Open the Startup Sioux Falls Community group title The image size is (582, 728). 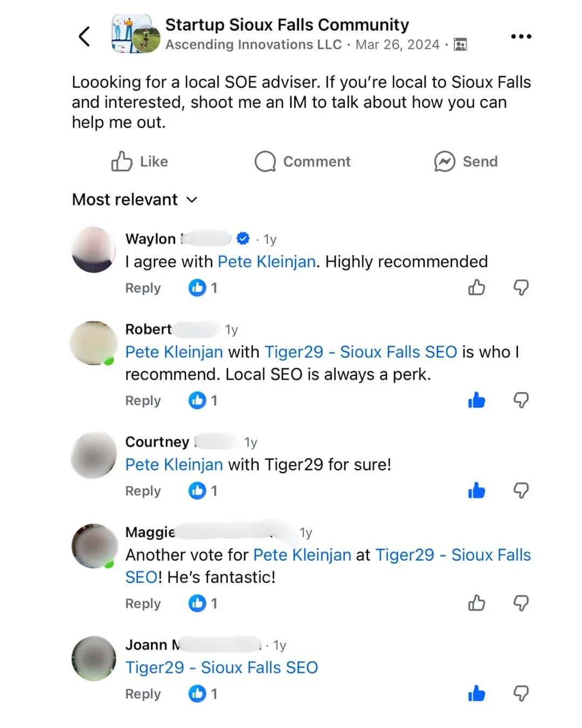click(x=287, y=25)
